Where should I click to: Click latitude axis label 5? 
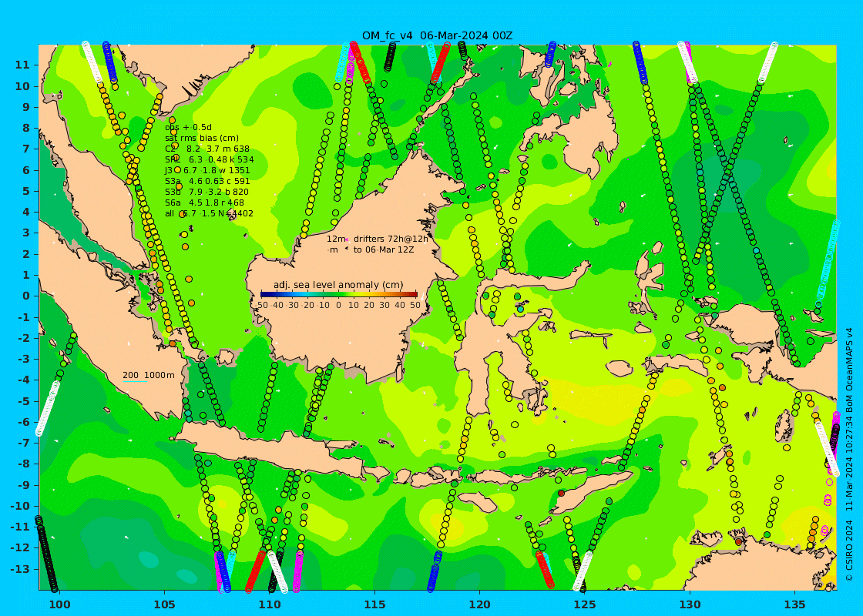tap(26, 191)
